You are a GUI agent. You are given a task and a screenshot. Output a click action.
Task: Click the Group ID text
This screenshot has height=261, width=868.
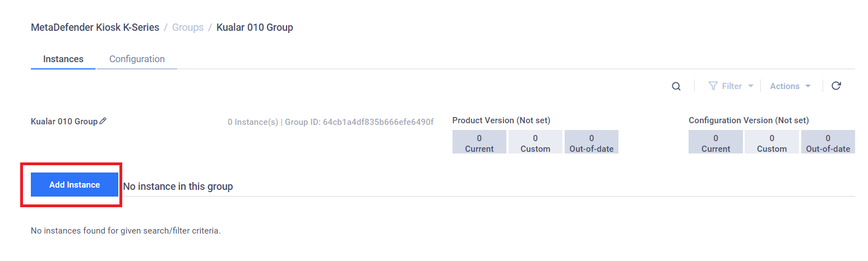[x=359, y=122]
